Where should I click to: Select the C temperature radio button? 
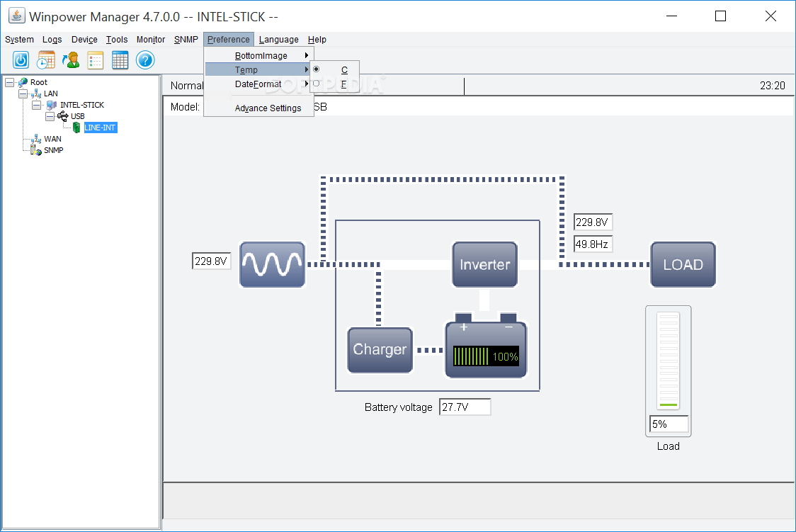[317, 69]
